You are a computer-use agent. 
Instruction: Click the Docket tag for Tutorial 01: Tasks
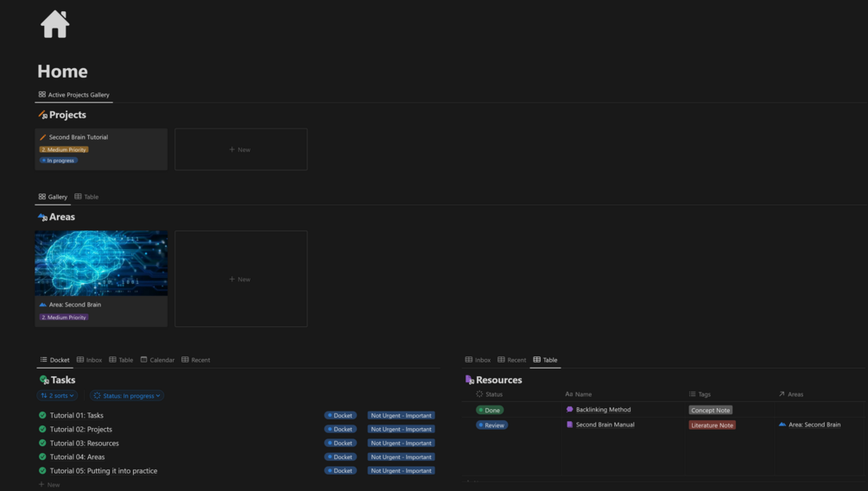click(x=340, y=415)
